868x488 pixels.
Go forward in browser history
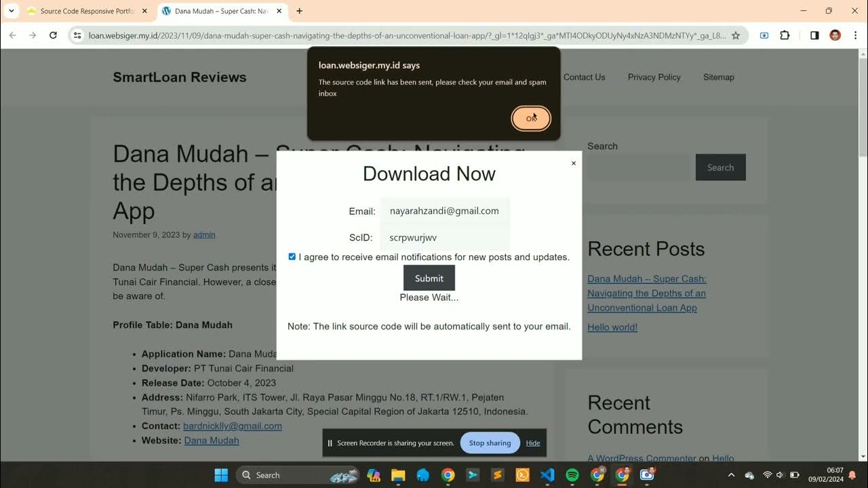coord(33,35)
